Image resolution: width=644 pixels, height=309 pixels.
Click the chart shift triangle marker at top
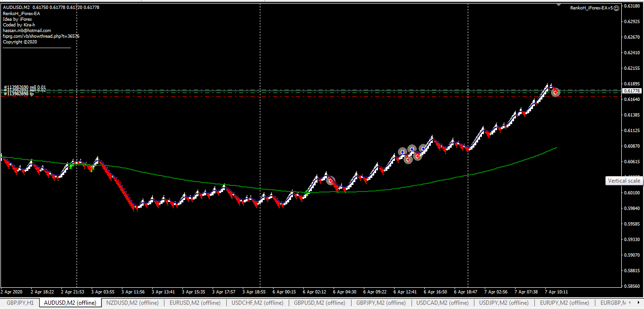559,5
